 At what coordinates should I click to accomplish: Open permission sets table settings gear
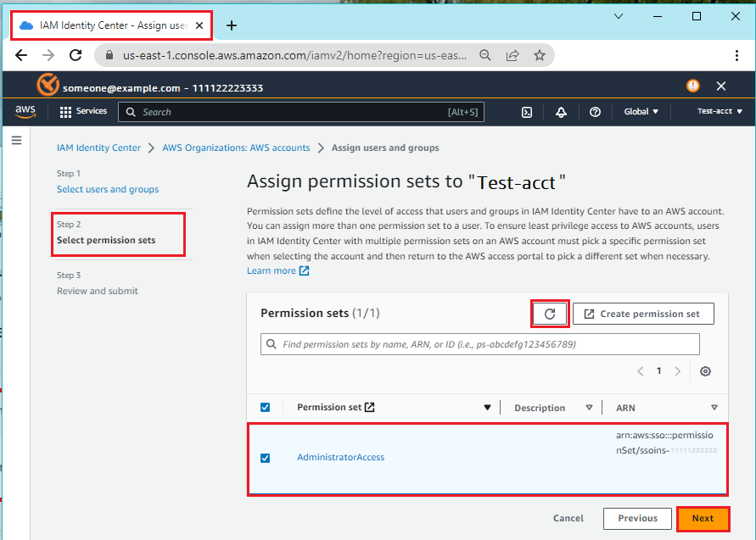pos(705,371)
